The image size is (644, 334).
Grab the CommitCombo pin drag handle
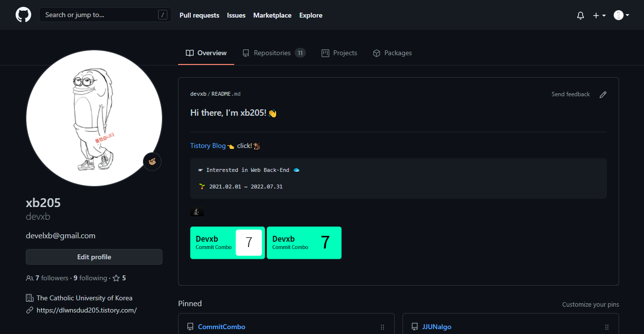(x=382, y=327)
